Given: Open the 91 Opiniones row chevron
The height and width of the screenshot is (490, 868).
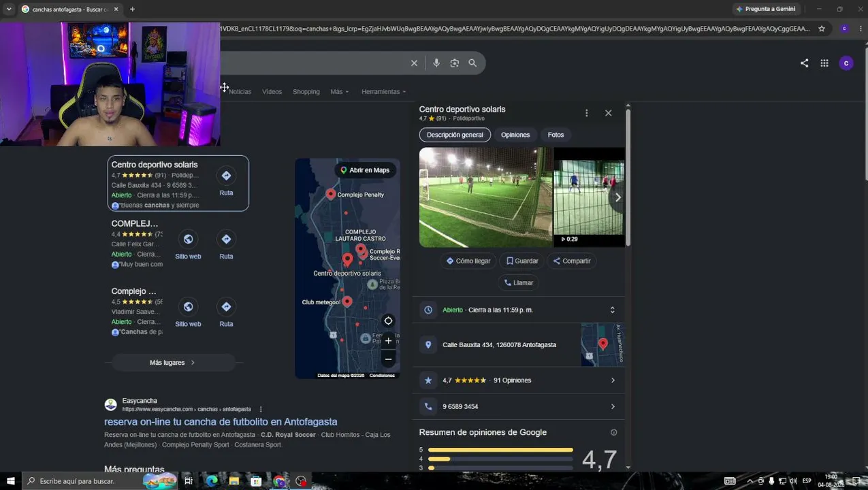Looking at the screenshot, I should point(613,380).
